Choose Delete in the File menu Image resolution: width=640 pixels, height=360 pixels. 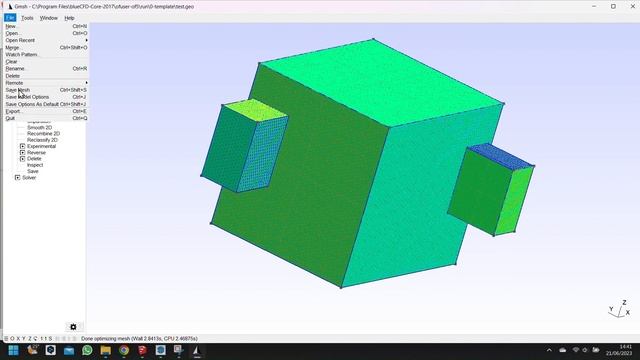[46, 76]
